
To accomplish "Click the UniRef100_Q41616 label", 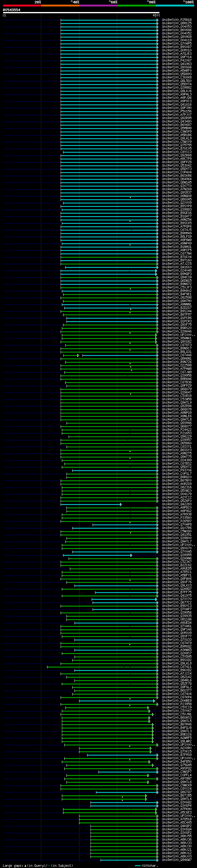I will [x=177, y=104].
